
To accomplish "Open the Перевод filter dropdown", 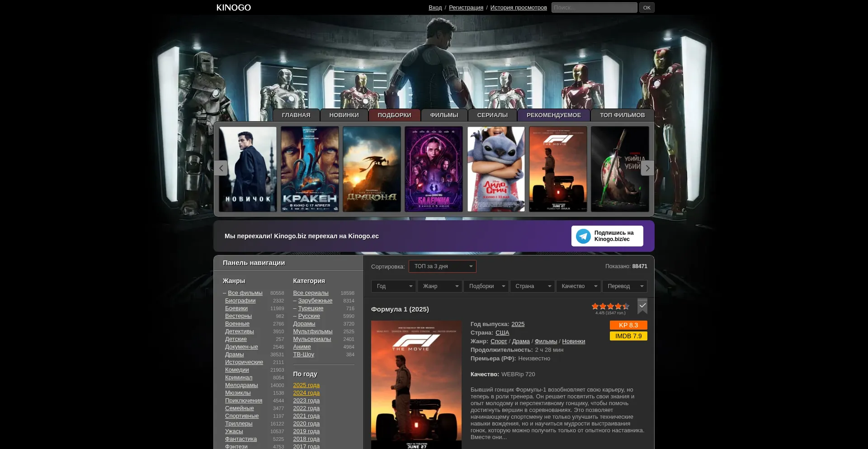I will coord(624,286).
